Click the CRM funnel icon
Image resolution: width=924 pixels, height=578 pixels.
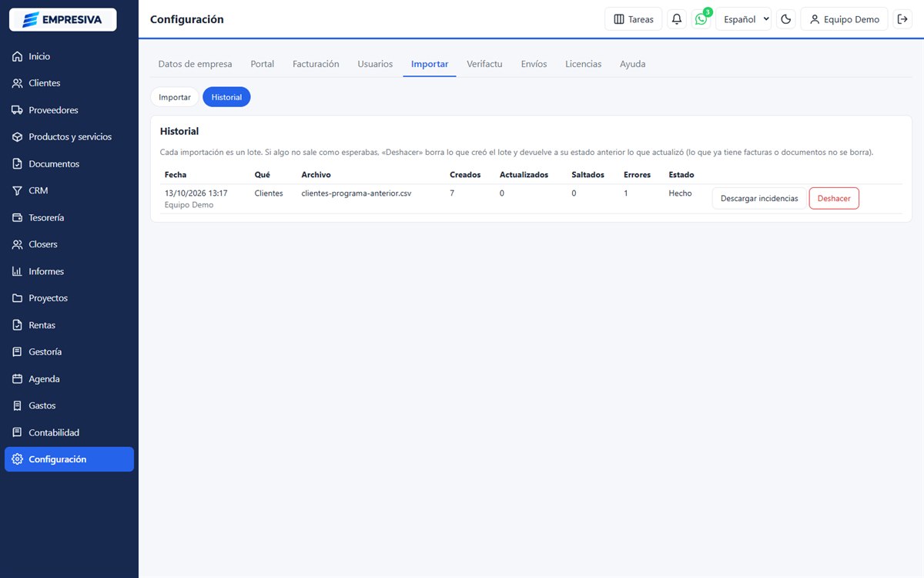click(x=18, y=190)
